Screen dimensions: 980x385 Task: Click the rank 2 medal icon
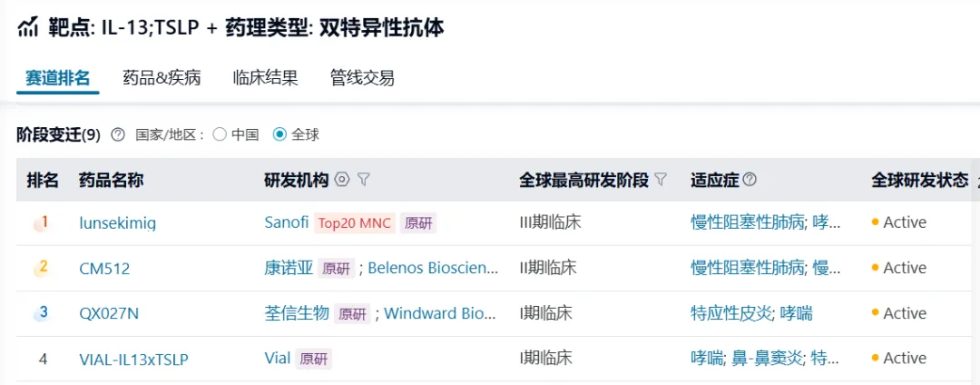click(x=42, y=268)
